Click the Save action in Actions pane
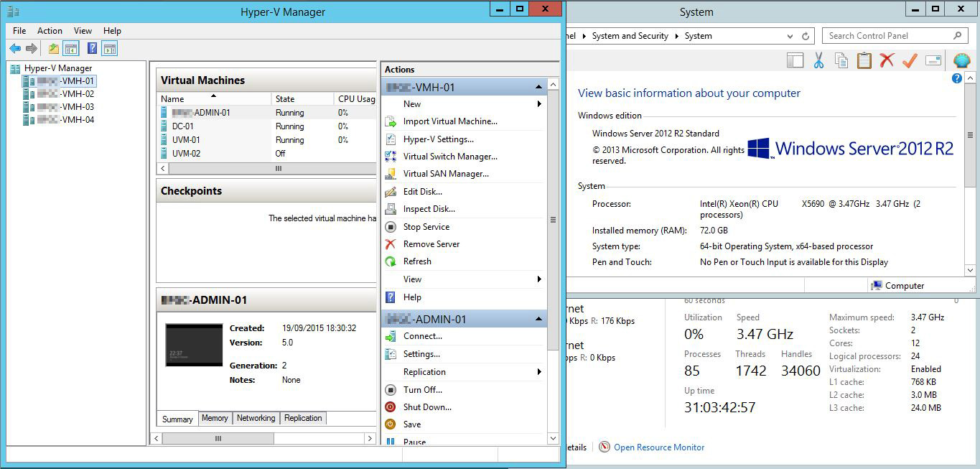Viewport: 980px width, 469px height. 411,424
